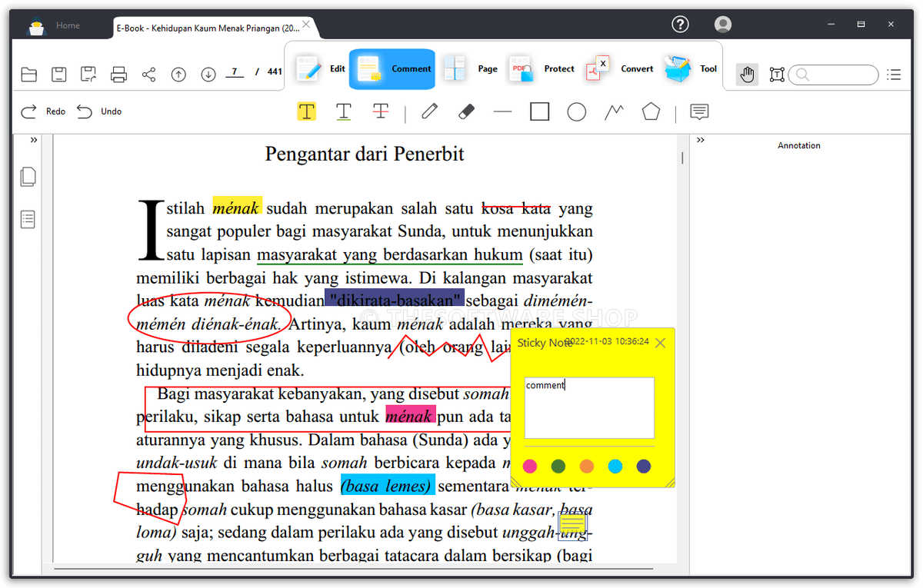
Task: Select the Sticky Note comment tool
Action: pos(699,112)
